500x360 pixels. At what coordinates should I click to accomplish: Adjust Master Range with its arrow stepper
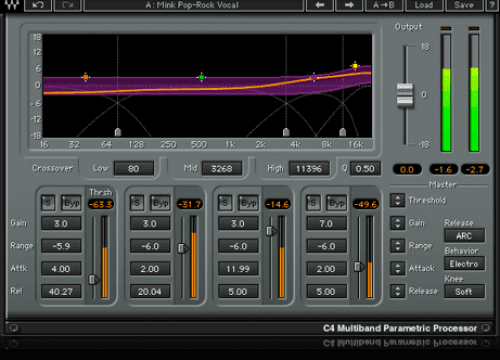pyautogui.click(x=398, y=246)
